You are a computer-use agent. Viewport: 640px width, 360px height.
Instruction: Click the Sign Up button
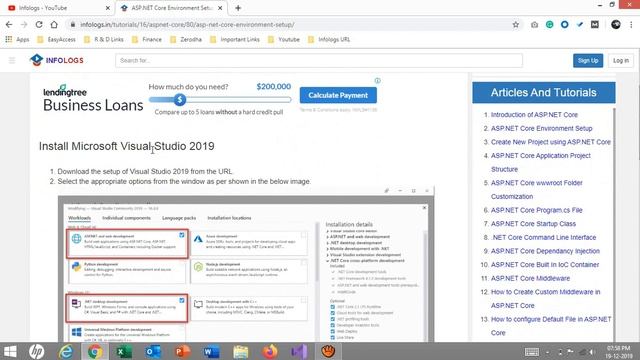point(588,60)
